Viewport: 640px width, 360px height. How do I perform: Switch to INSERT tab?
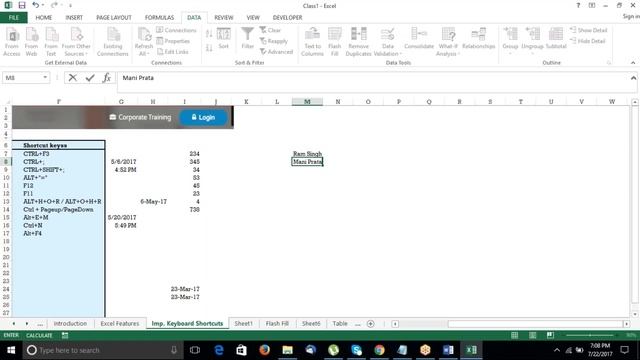pyautogui.click(x=74, y=18)
